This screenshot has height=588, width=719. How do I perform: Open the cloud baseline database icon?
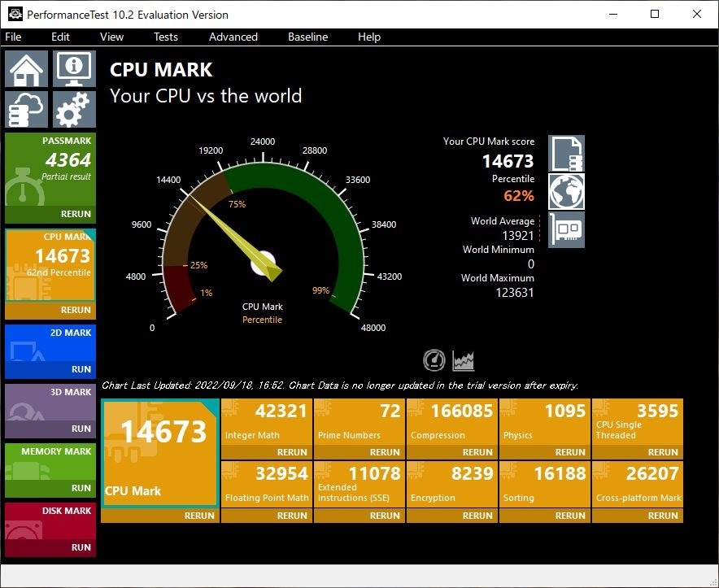coord(27,109)
